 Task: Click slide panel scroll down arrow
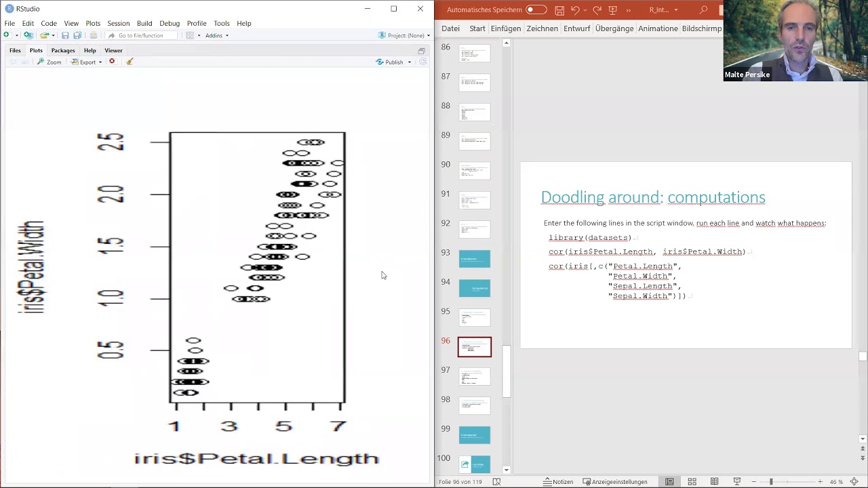point(506,470)
